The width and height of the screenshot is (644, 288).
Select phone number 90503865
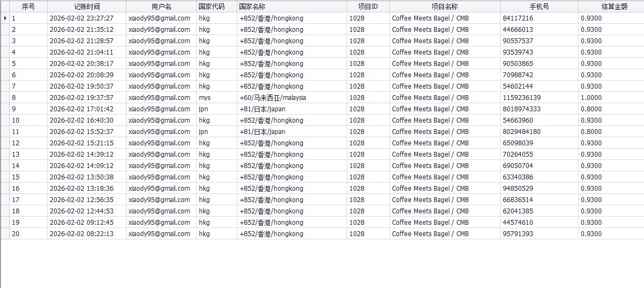pyautogui.click(x=518, y=64)
